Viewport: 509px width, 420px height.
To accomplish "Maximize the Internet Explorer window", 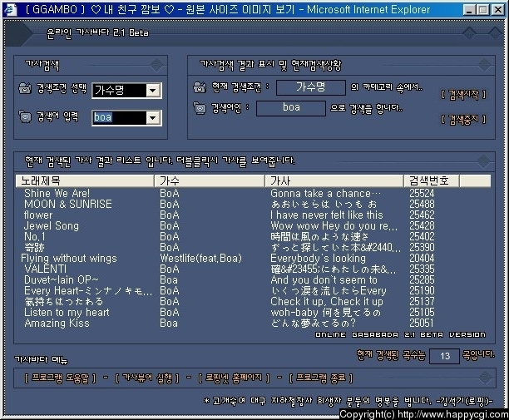I will (x=482, y=10).
